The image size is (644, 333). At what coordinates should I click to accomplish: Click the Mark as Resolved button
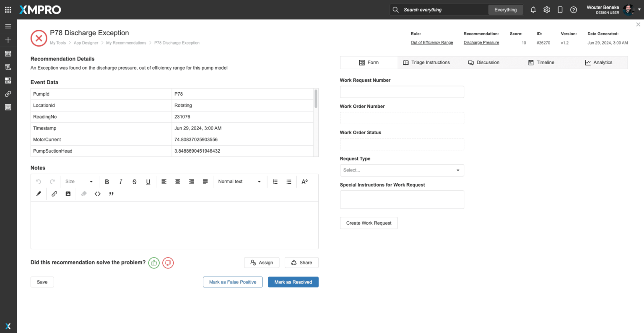pos(293,282)
